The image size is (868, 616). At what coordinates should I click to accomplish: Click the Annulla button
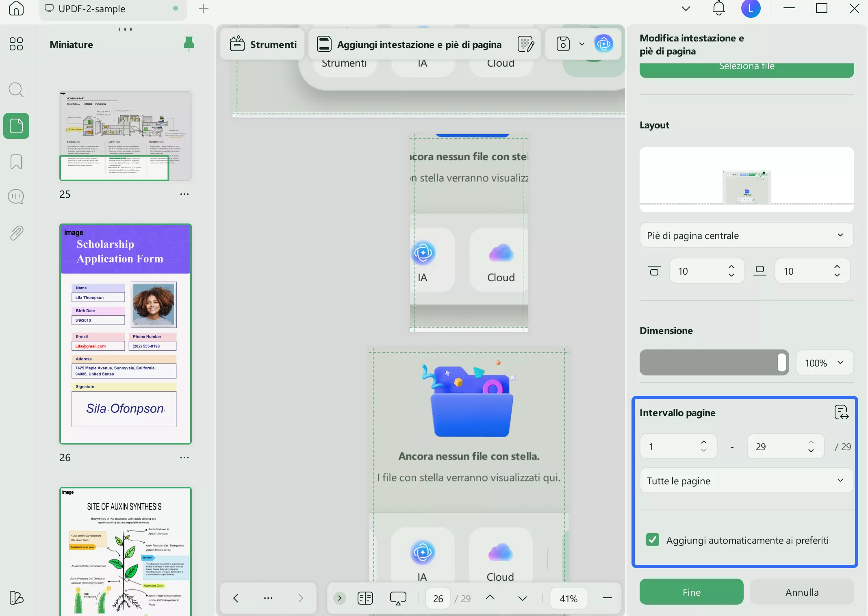pyautogui.click(x=801, y=592)
